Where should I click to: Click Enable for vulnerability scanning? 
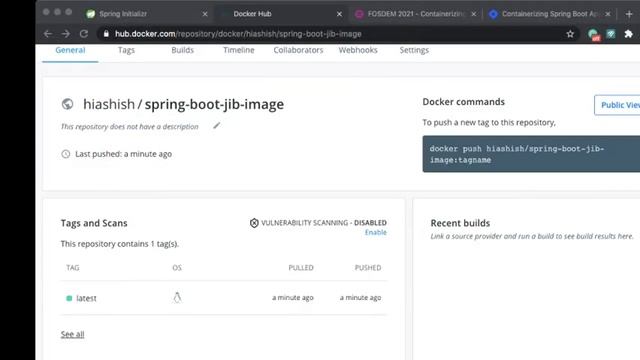[x=376, y=232]
